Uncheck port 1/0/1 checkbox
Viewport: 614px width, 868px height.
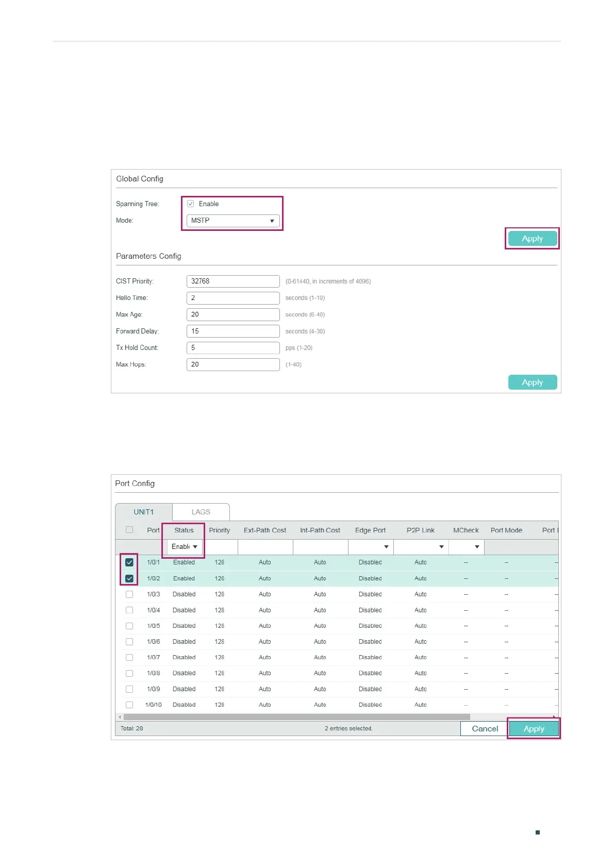[129, 562]
